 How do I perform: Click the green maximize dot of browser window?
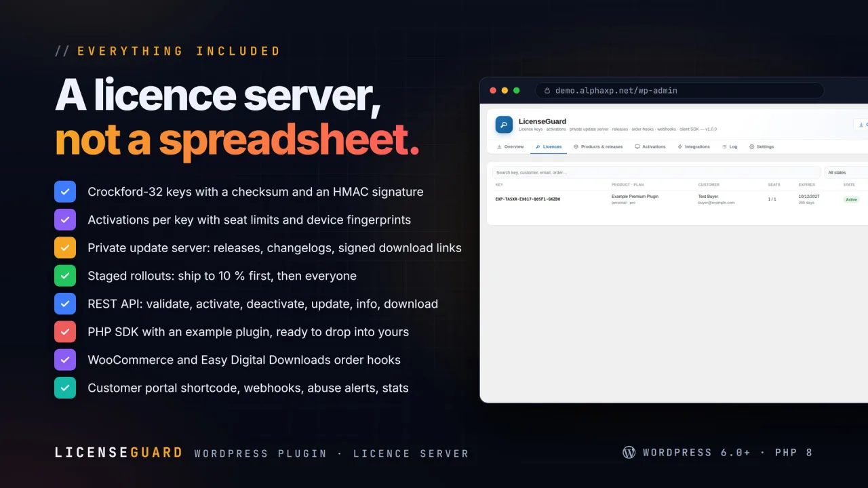point(516,91)
